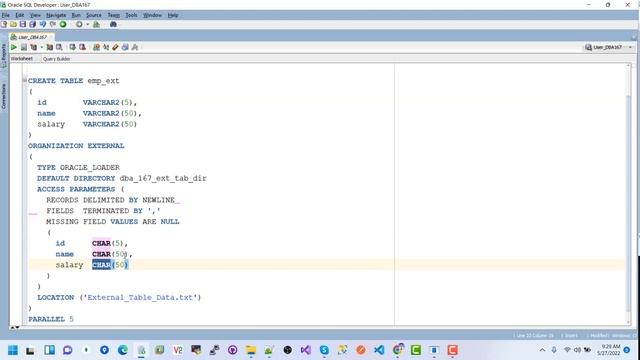
Task: Click the highlighted CHAR on the salary line
Action: point(101,265)
